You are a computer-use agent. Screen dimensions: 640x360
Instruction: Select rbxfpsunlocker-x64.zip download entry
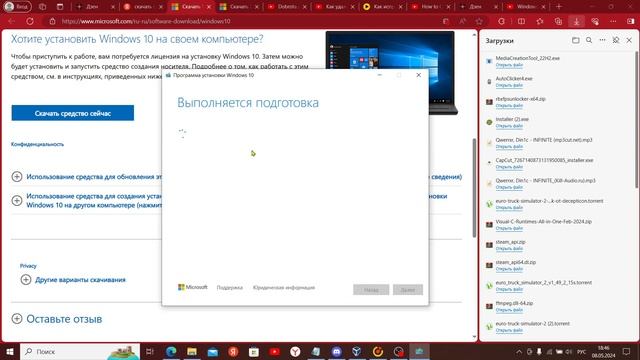pos(520,99)
